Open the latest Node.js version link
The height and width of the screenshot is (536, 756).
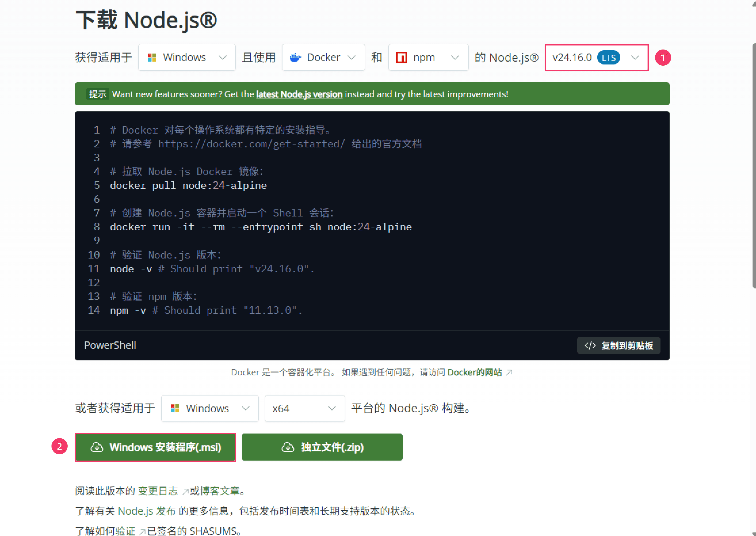point(299,94)
